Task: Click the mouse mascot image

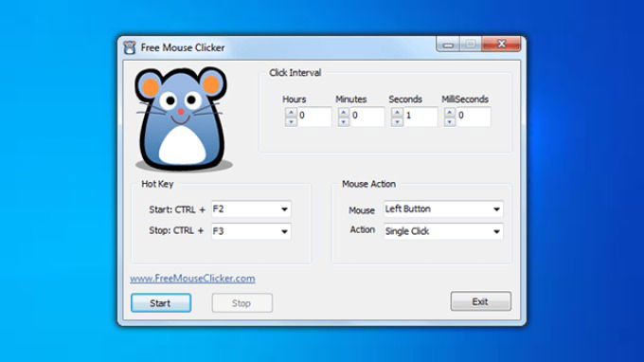Action: 183,119
